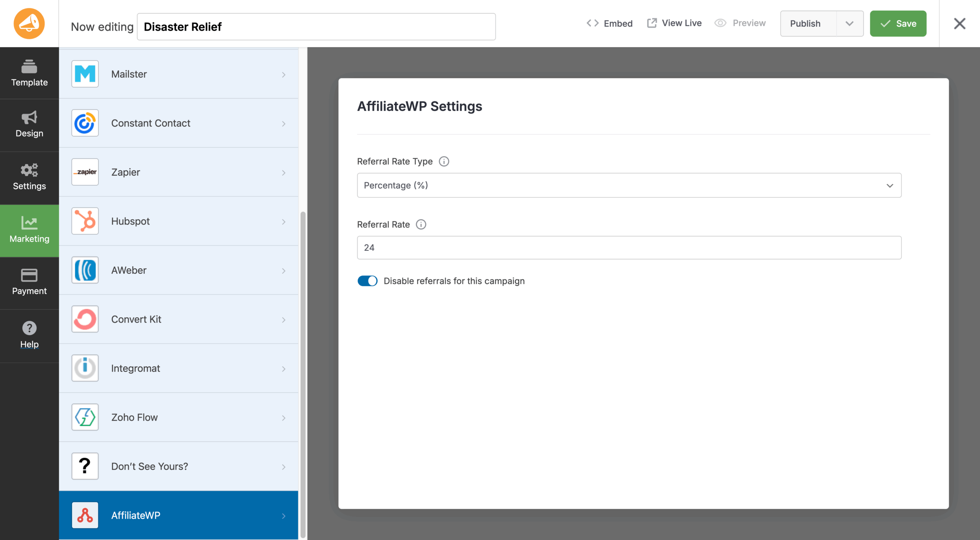Screen dimensions: 980x540
Task: Switch to the Payment tab
Action: tap(29, 282)
